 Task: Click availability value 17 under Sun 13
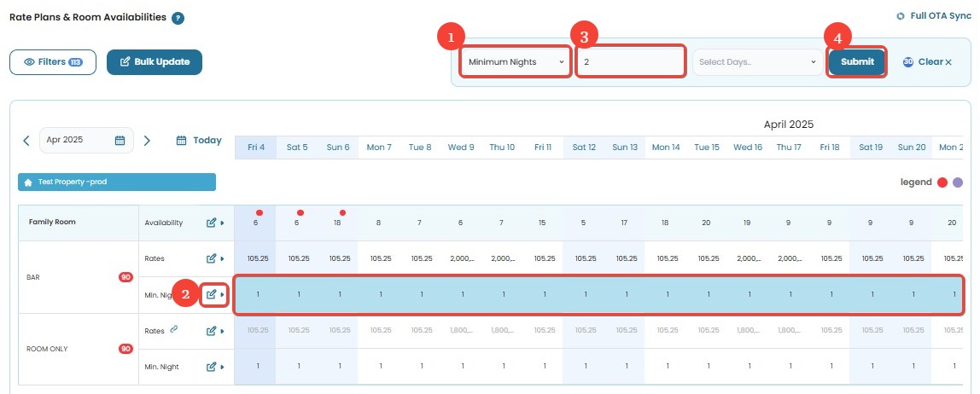(624, 223)
